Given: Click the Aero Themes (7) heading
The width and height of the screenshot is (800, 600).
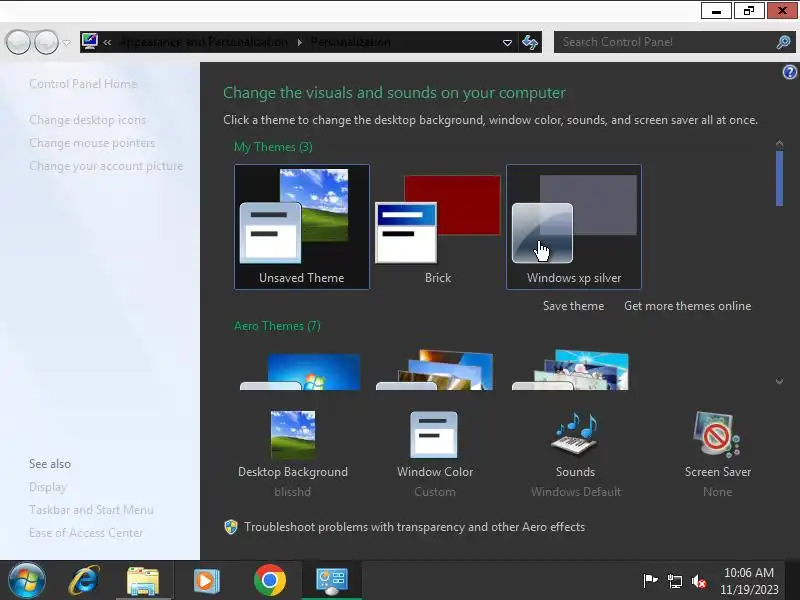Looking at the screenshot, I should (x=277, y=326).
